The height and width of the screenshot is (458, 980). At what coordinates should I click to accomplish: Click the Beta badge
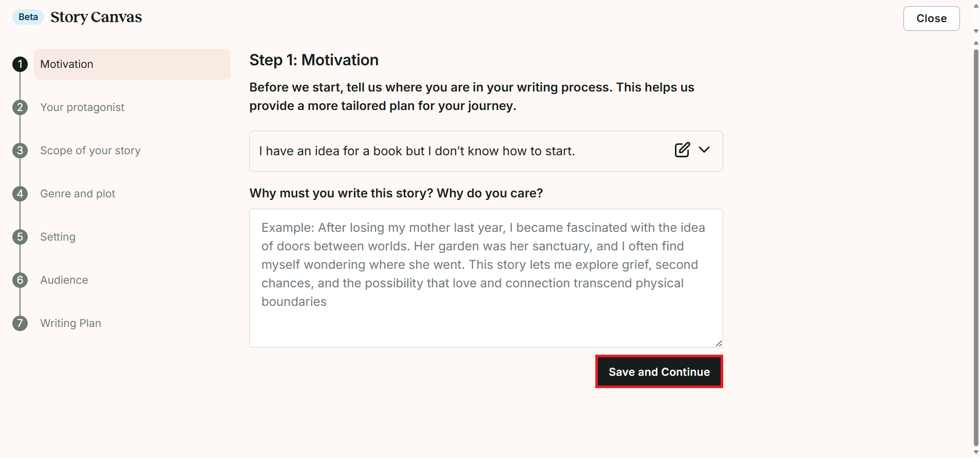pyautogui.click(x=28, y=17)
